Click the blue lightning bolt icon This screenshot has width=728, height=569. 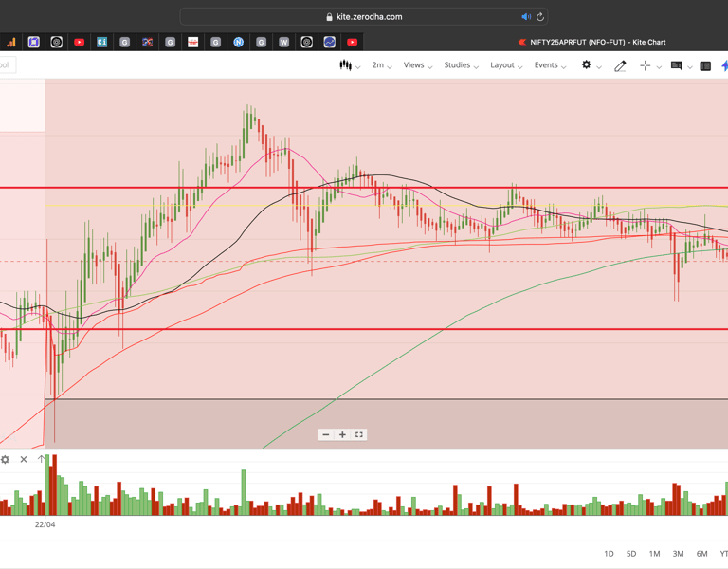tap(725, 66)
